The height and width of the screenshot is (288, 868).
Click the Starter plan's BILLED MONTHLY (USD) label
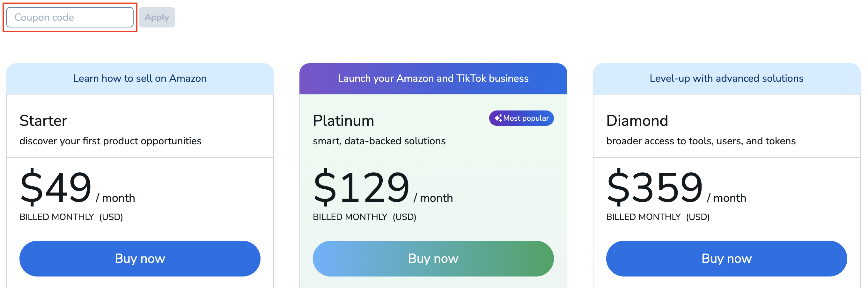click(71, 217)
